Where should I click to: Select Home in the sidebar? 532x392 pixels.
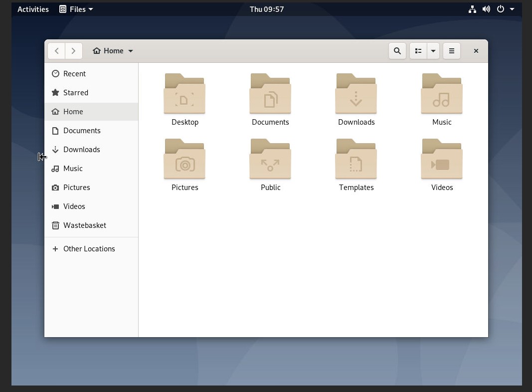pyautogui.click(x=91, y=112)
